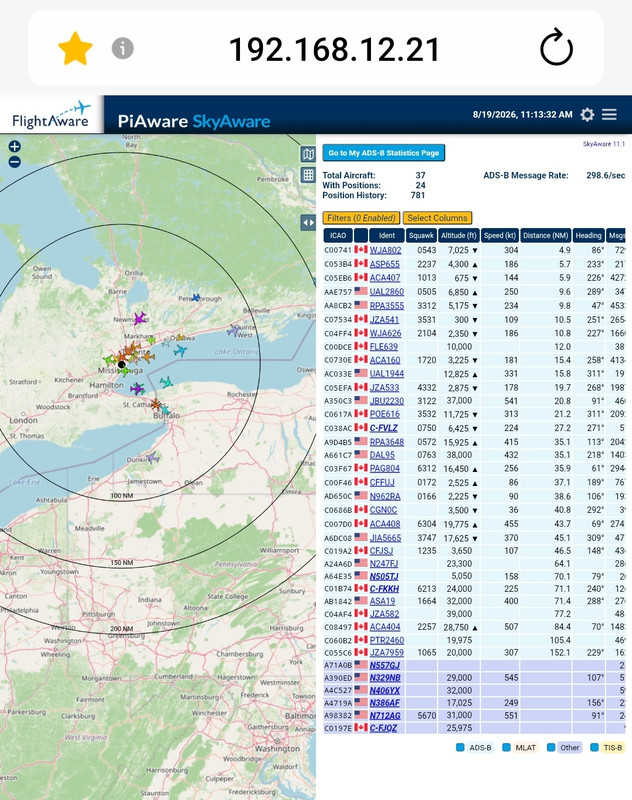Open flight UAL2860 link
The width and height of the screenshot is (632, 800).
coord(387,292)
